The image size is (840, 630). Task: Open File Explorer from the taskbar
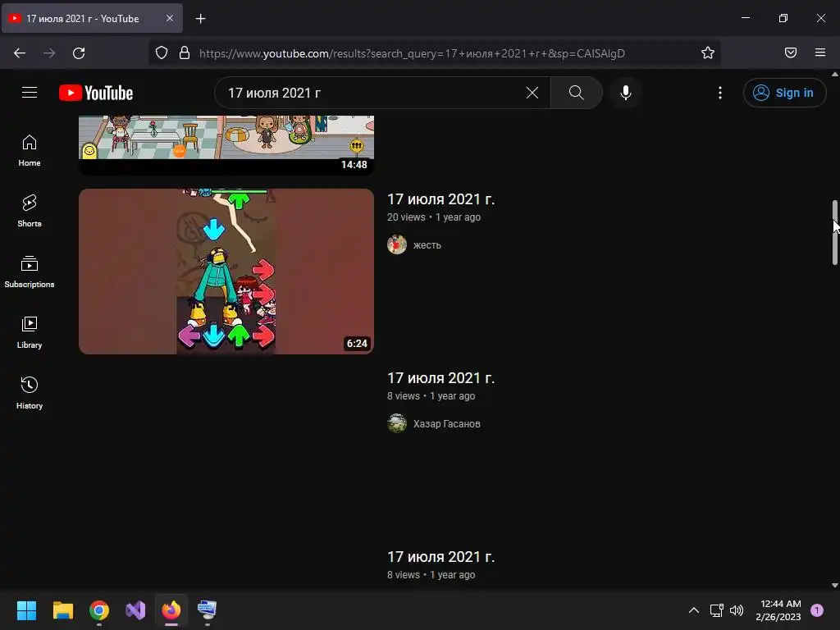pyautogui.click(x=62, y=610)
